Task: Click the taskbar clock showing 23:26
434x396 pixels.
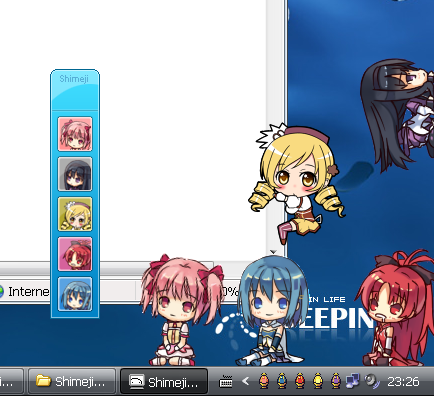Action: click(403, 382)
